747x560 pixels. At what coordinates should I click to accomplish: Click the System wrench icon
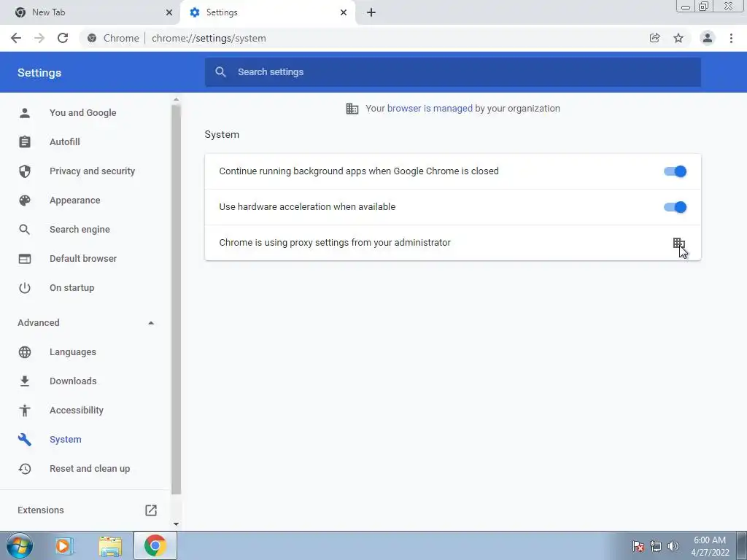25,440
